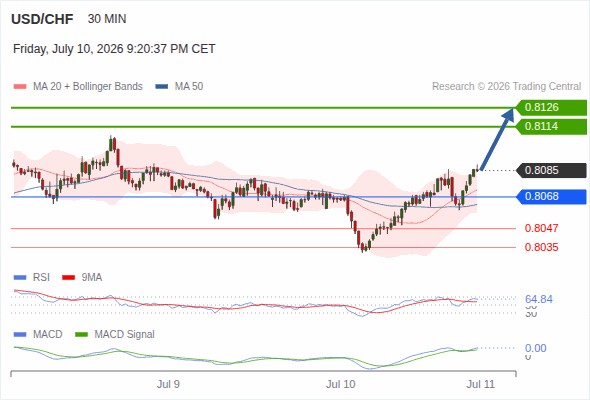Select the red 0.8035 support value
Screen dimensions: 590x400
(541, 247)
